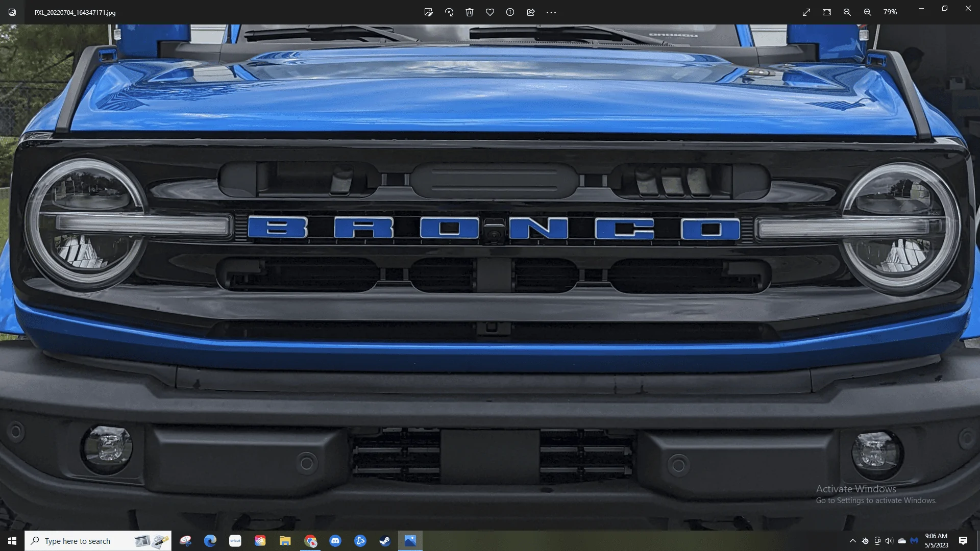Open Adobe Creative Cloud from taskbar
The height and width of the screenshot is (551, 980).
coord(260,541)
